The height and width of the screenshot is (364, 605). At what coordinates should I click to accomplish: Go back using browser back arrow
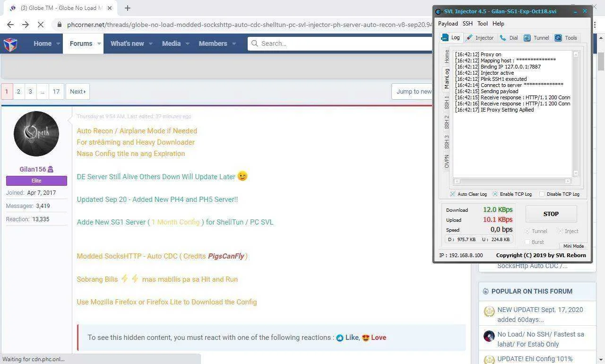pyautogui.click(x=10, y=25)
